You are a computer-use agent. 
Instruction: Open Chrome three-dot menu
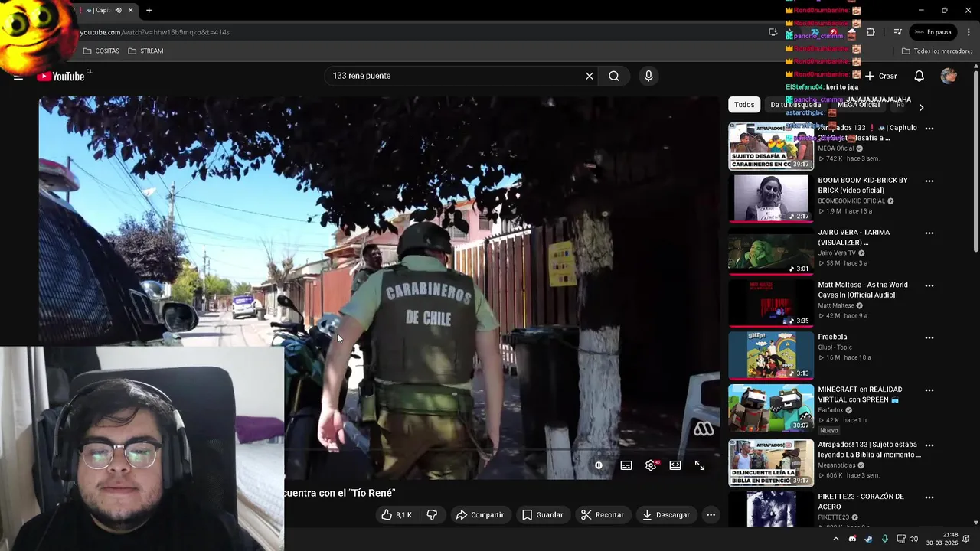coord(969,32)
